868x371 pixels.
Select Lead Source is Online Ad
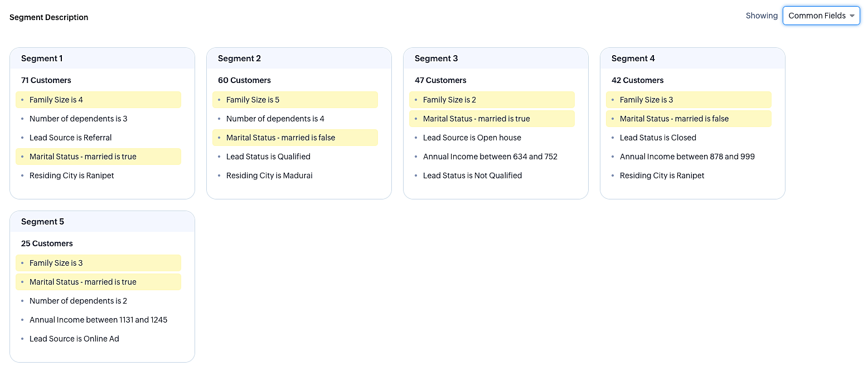pyautogui.click(x=74, y=339)
